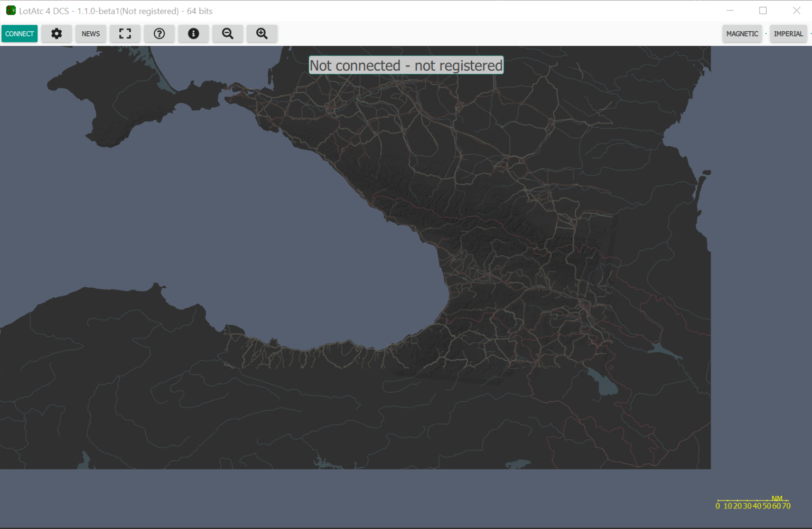Open settings via the gear icon
The width and height of the screenshot is (812, 529).
pos(57,34)
